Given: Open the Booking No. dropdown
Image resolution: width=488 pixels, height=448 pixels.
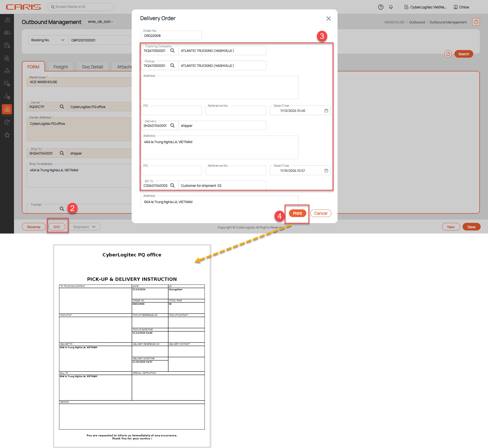Looking at the screenshot, I should [48, 40].
